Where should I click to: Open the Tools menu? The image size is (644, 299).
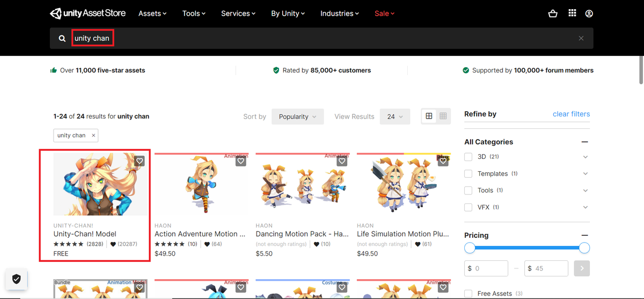[194, 13]
